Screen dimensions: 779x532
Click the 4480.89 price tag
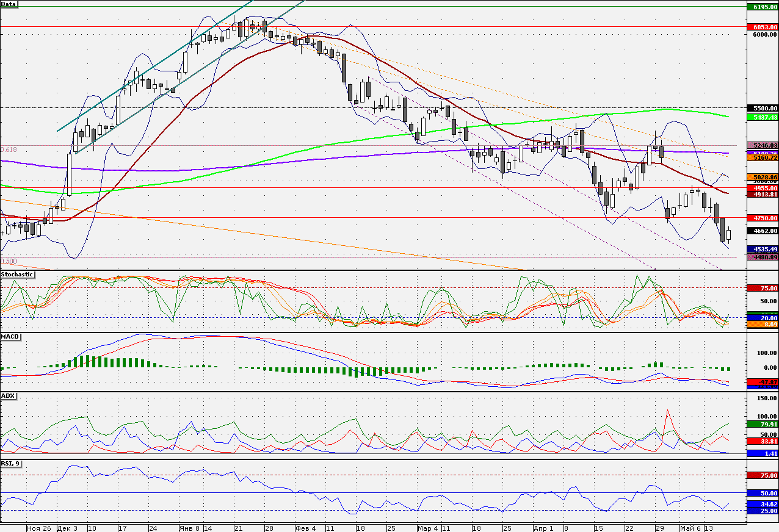pyautogui.click(x=763, y=257)
